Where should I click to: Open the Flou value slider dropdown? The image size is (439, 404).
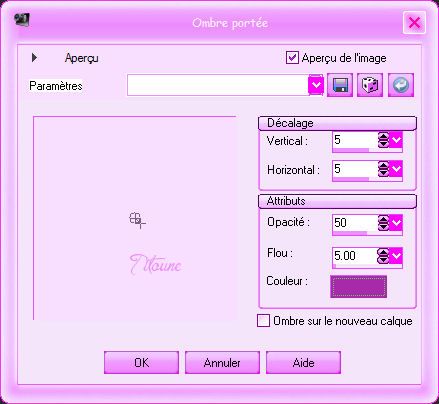[396, 256]
